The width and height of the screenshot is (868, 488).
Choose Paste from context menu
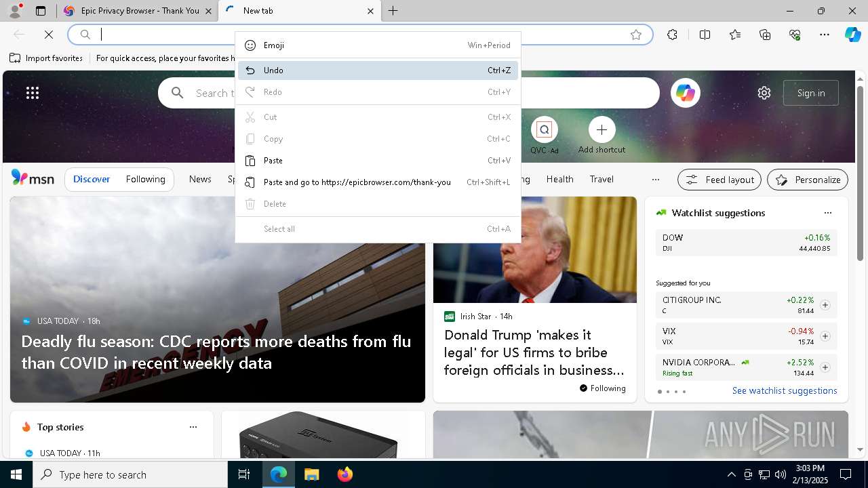378,161
